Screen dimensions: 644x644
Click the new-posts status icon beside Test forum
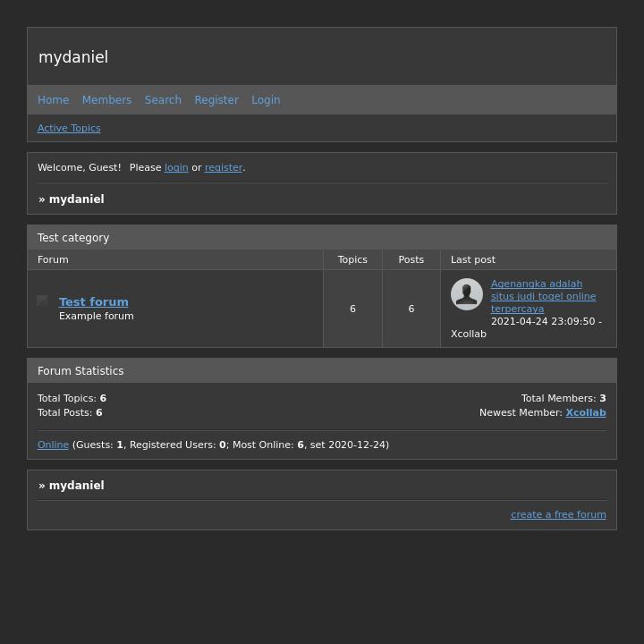(42, 301)
